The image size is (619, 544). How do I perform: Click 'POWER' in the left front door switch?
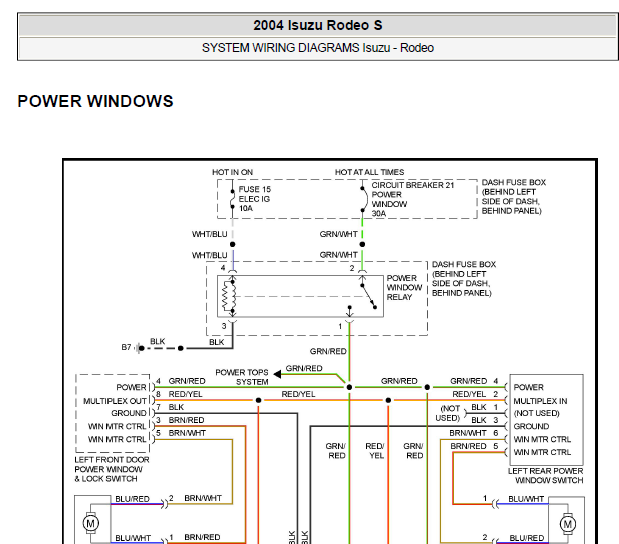tap(131, 387)
